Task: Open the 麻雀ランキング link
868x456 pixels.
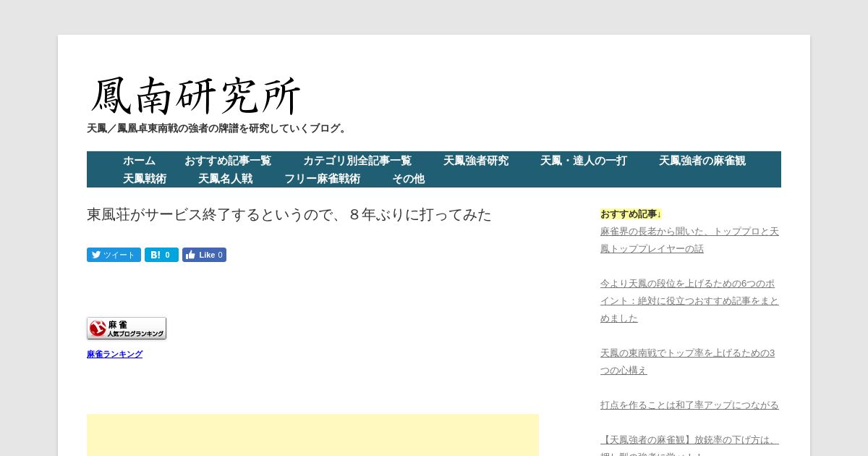Action: 114,354
